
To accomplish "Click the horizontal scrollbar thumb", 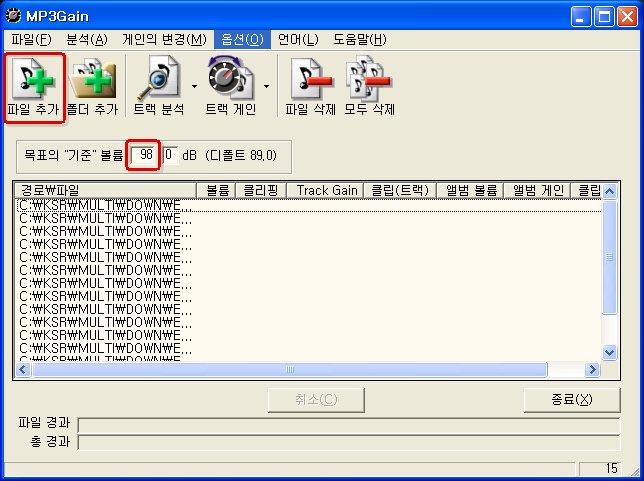I will pyautogui.click(x=290, y=370).
